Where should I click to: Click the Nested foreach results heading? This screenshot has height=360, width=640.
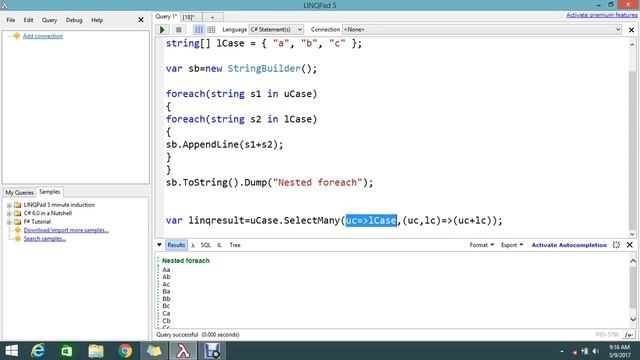pyautogui.click(x=186, y=260)
